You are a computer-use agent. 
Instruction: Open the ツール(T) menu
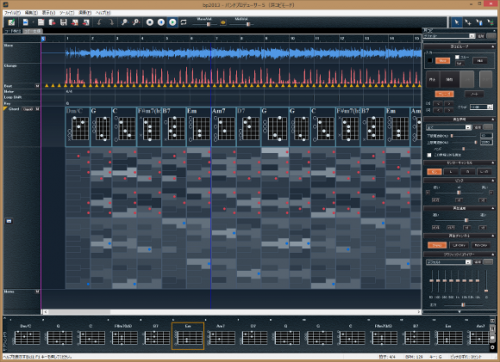(67, 13)
